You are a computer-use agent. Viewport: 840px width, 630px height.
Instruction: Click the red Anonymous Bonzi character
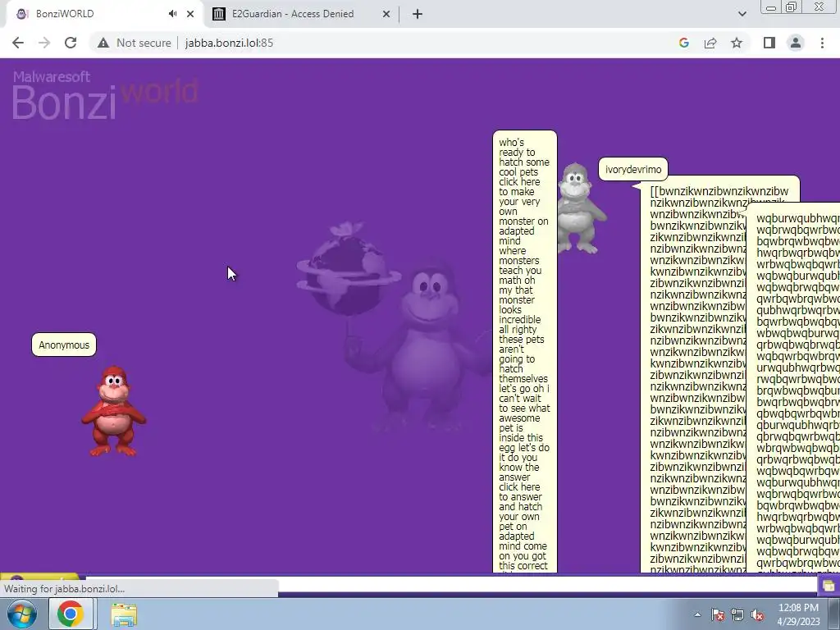point(113,411)
